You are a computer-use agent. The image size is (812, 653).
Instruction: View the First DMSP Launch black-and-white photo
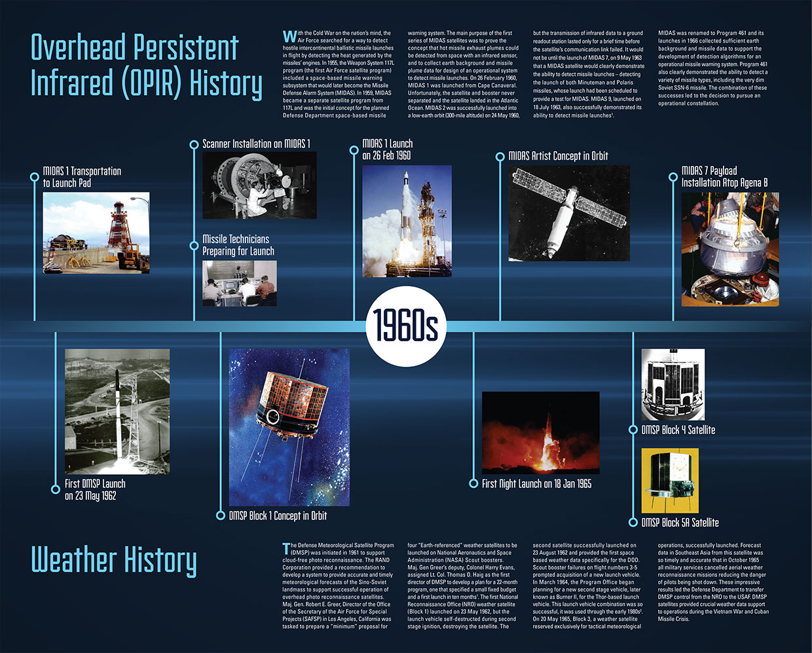(x=117, y=411)
